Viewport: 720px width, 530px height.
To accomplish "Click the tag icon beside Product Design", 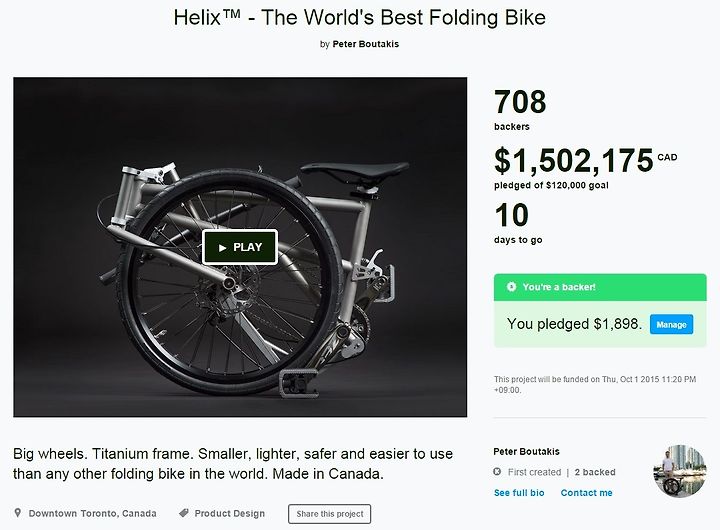I will [184, 513].
